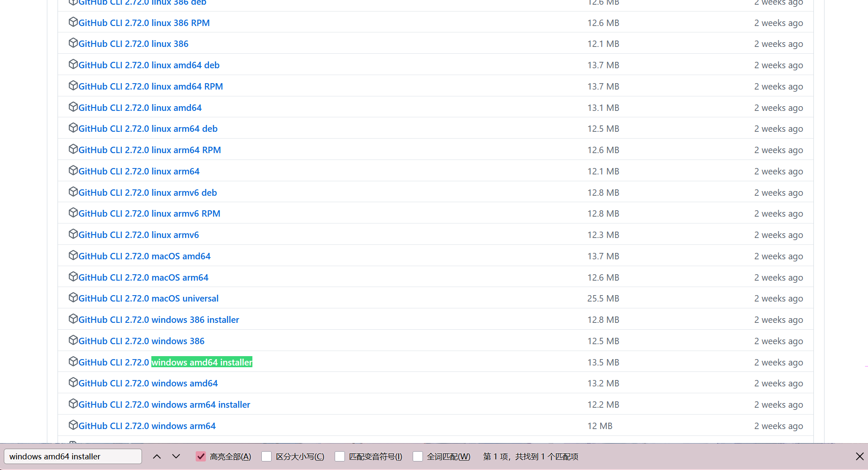Go to next match with down chevron

[x=176, y=456]
